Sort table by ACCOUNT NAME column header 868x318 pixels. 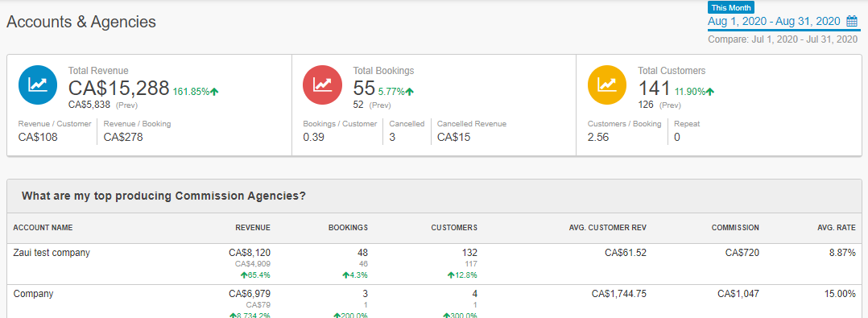43,227
